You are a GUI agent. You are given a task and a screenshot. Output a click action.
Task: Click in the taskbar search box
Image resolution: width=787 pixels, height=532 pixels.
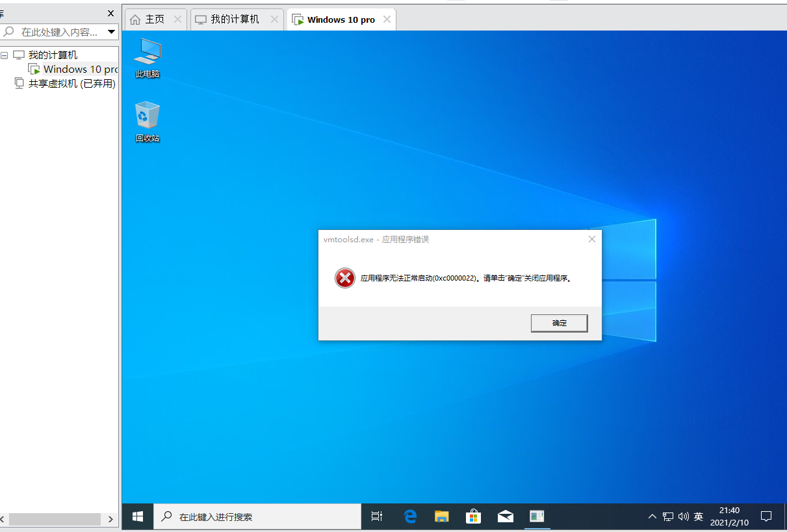pyautogui.click(x=257, y=516)
